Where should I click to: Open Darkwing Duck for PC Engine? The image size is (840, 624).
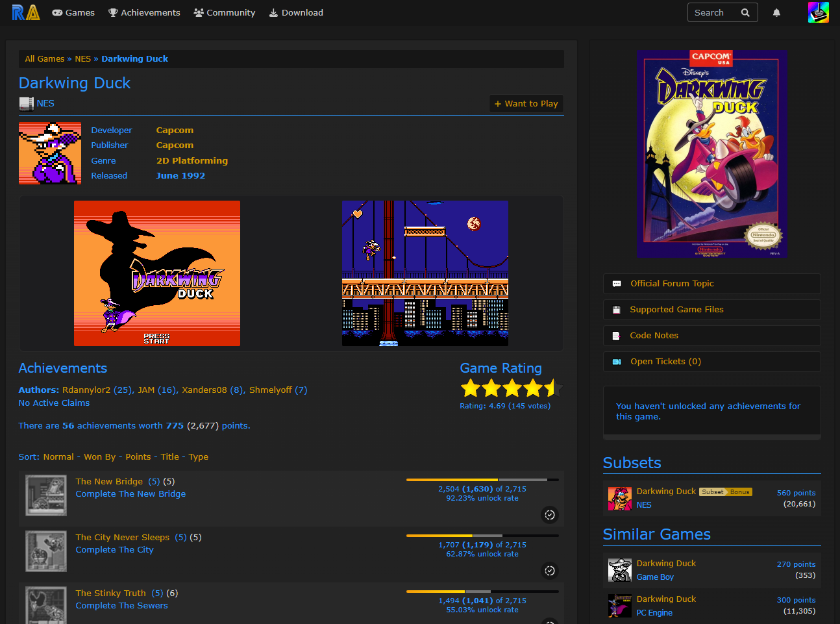tap(666, 599)
